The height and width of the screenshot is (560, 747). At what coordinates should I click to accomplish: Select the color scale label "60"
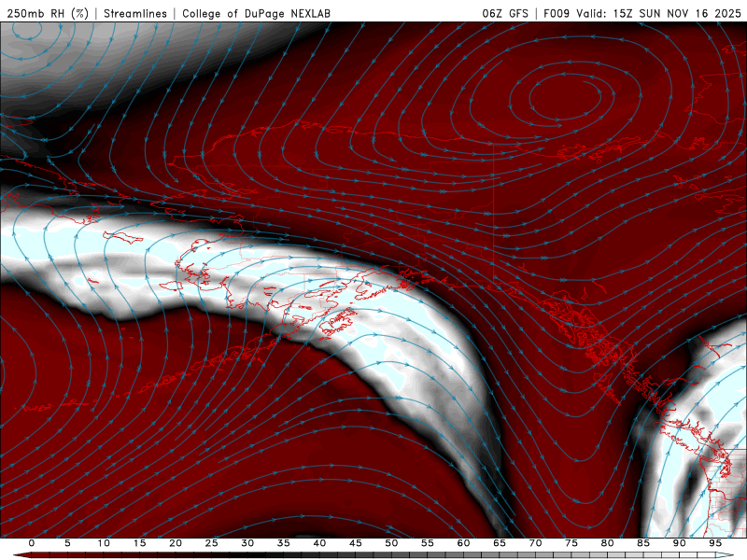click(x=463, y=543)
